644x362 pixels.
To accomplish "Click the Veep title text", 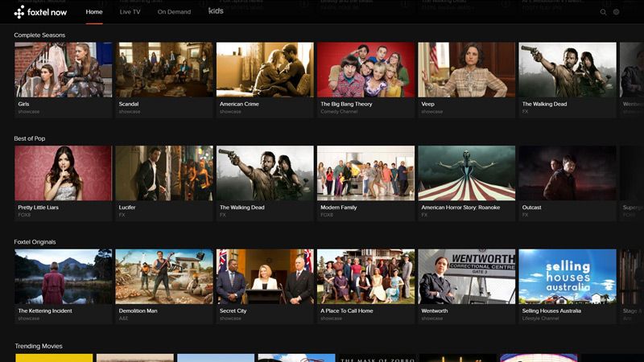I will coord(427,105).
